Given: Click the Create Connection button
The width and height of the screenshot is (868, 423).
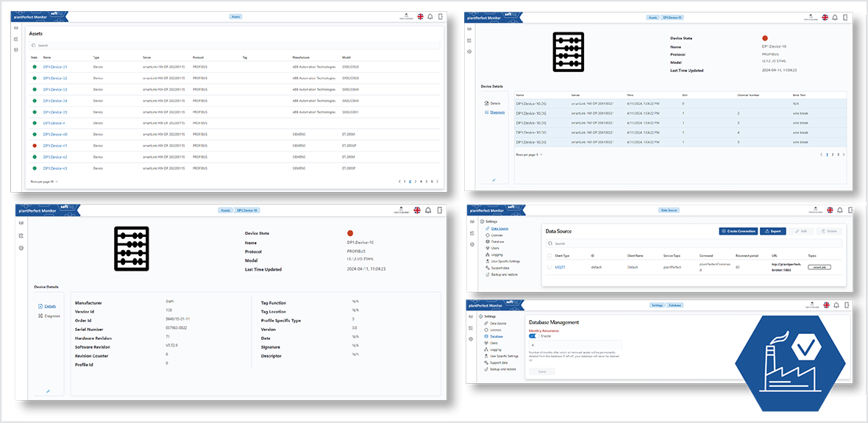Looking at the screenshot, I should click(738, 231).
